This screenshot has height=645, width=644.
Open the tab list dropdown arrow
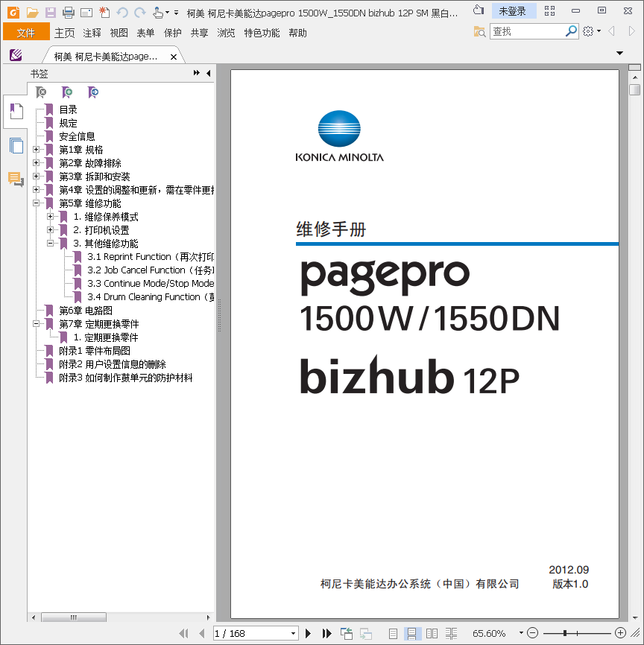coord(619,53)
